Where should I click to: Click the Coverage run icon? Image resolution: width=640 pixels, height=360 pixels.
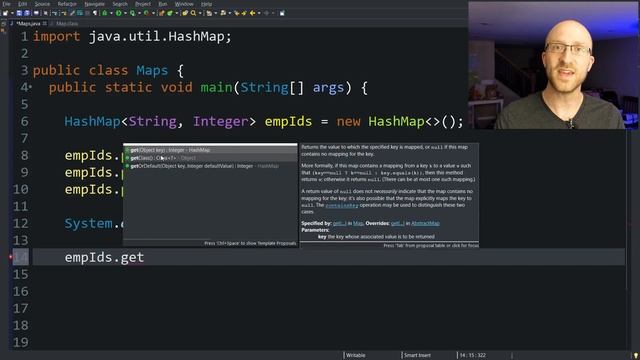point(133,13)
